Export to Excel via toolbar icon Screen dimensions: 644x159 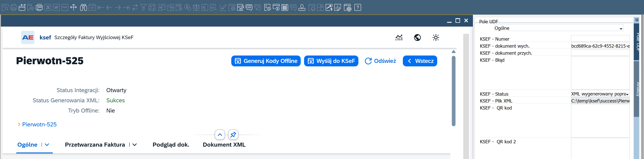[48, 8]
